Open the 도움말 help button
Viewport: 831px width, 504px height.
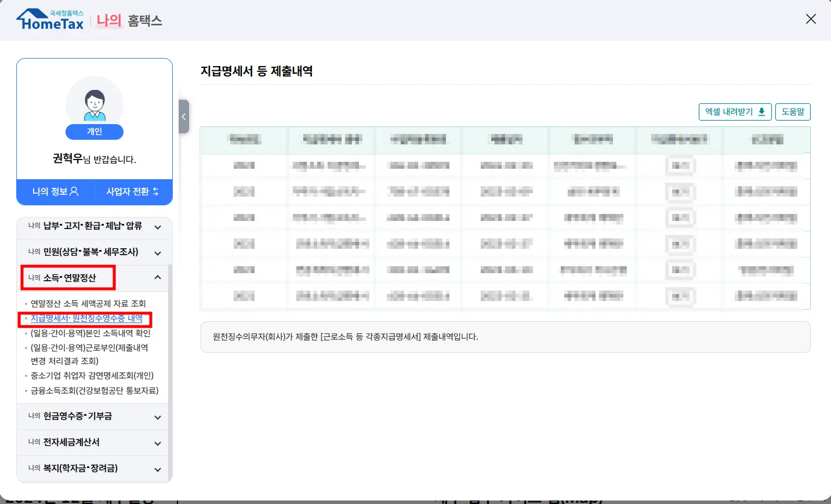pyautogui.click(x=793, y=112)
